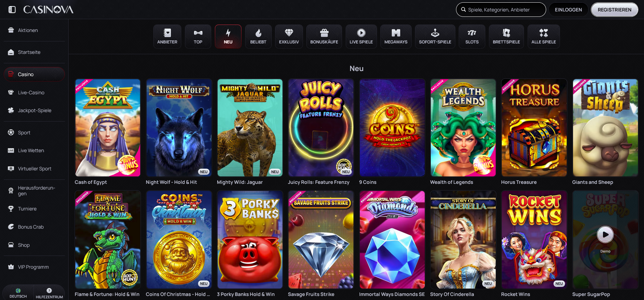Screen dimensions: 644x300
Task: Open the Sport section
Action: 34,133
